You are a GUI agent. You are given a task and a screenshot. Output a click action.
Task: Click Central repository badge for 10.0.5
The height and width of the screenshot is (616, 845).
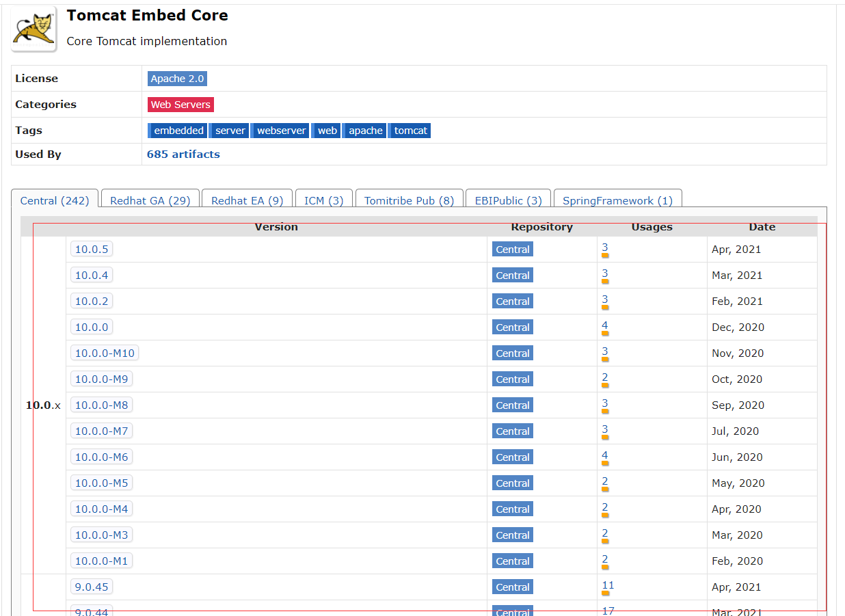(513, 250)
